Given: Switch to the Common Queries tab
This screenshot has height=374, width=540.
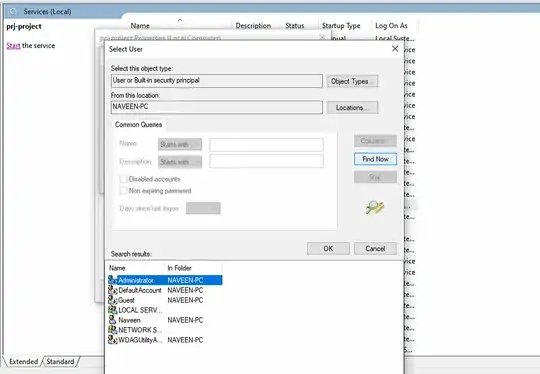Looking at the screenshot, I should [x=138, y=125].
